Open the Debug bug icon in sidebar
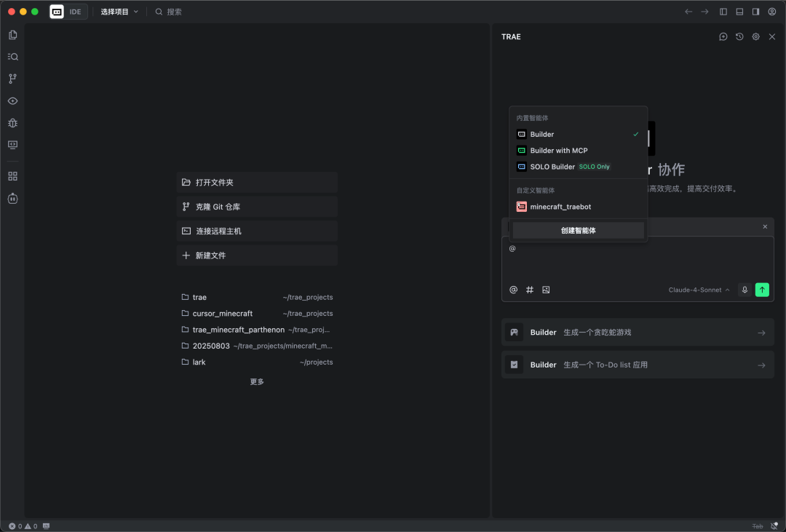The width and height of the screenshot is (786, 532). (x=12, y=123)
